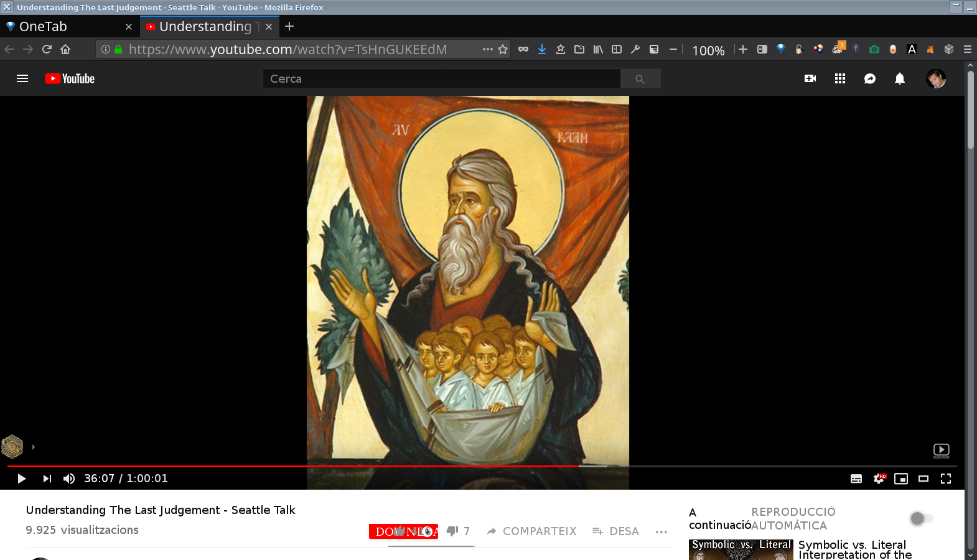Open bookmarks menu star-tray icon

click(x=561, y=49)
